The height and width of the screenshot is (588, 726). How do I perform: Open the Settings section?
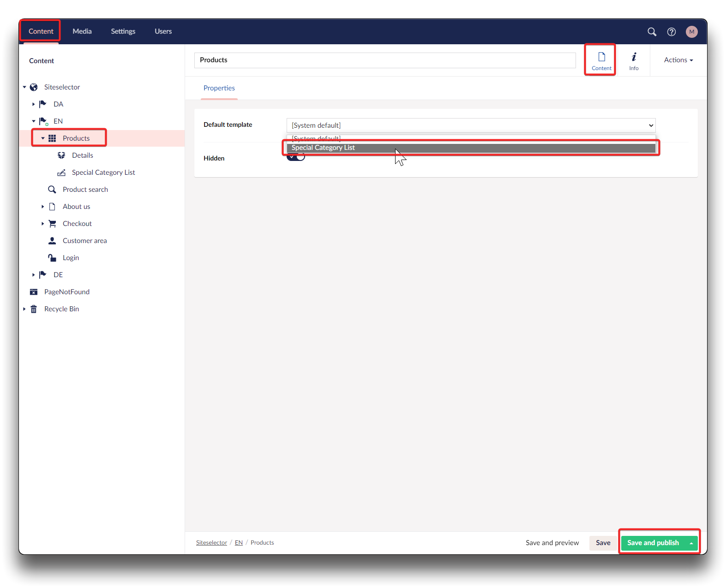(123, 31)
